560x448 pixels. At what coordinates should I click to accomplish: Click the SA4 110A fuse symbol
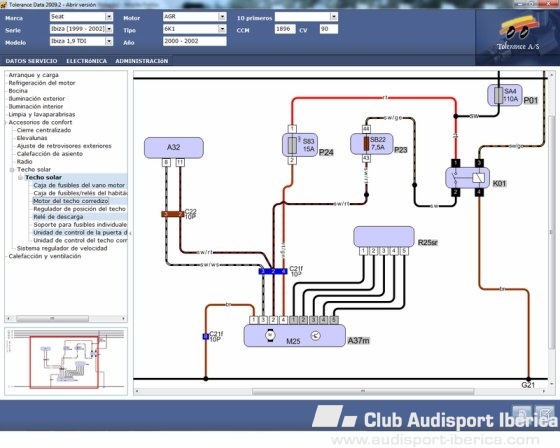pos(505,95)
